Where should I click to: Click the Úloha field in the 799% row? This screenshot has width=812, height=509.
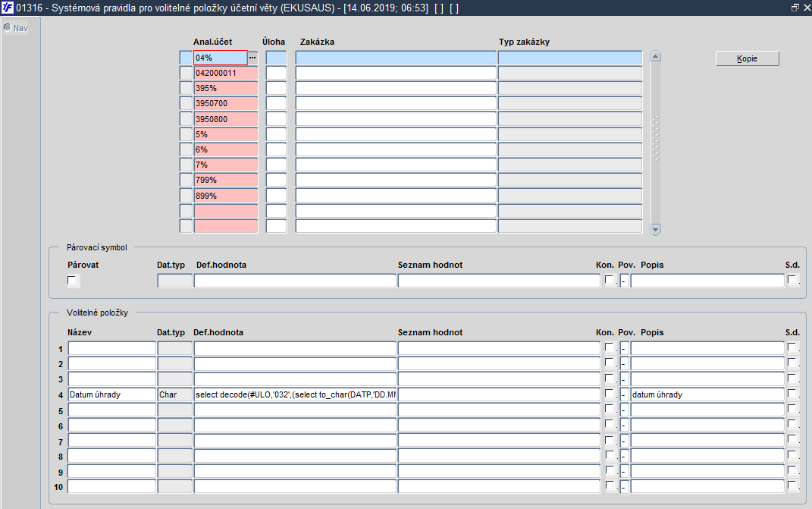pyautogui.click(x=276, y=180)
